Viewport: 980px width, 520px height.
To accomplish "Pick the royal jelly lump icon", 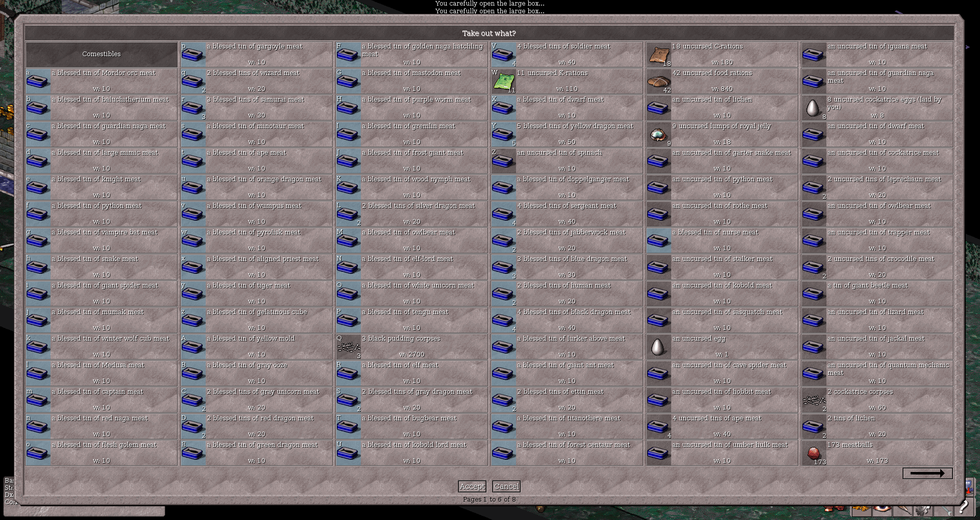I will [659, 134].
